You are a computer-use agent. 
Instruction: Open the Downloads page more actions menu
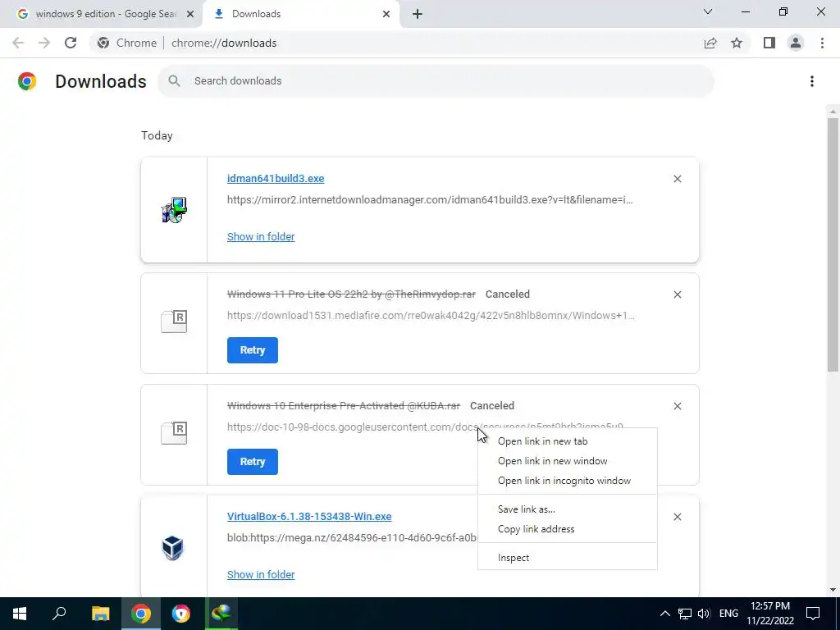[812, 81]
